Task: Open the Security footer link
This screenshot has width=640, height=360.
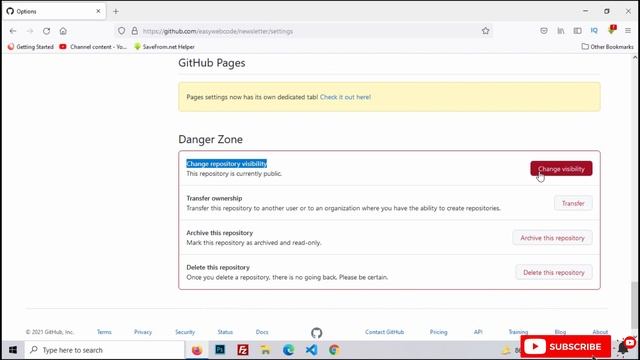Action: [x=185, y=332]
